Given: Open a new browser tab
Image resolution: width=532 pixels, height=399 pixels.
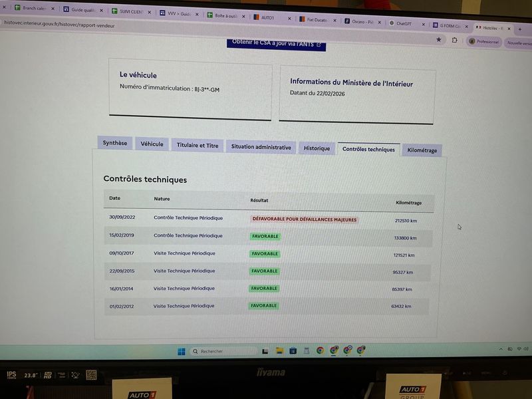Looking at the screenshot, I should pyautogui.click(x=520, y=29).
